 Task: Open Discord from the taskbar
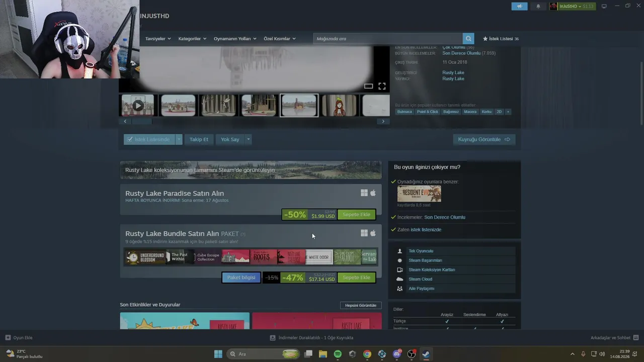pos(397,354)
